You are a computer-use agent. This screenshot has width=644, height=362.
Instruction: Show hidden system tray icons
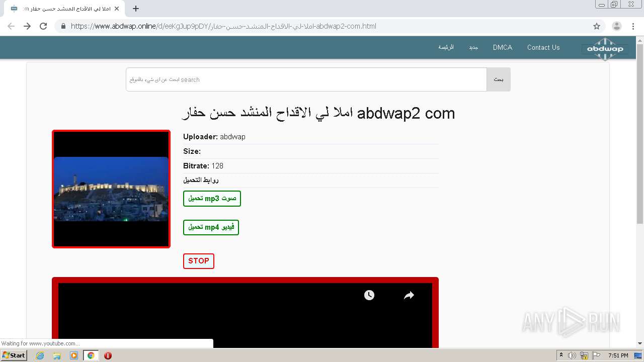coord(561,355)
